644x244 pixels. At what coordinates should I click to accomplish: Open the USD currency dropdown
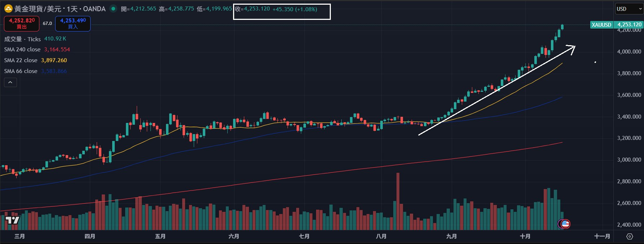tap(629, 9)
